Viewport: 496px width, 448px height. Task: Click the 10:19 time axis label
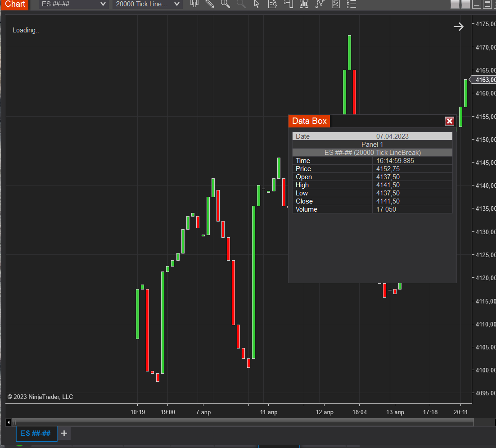click(x=138, y=412)
